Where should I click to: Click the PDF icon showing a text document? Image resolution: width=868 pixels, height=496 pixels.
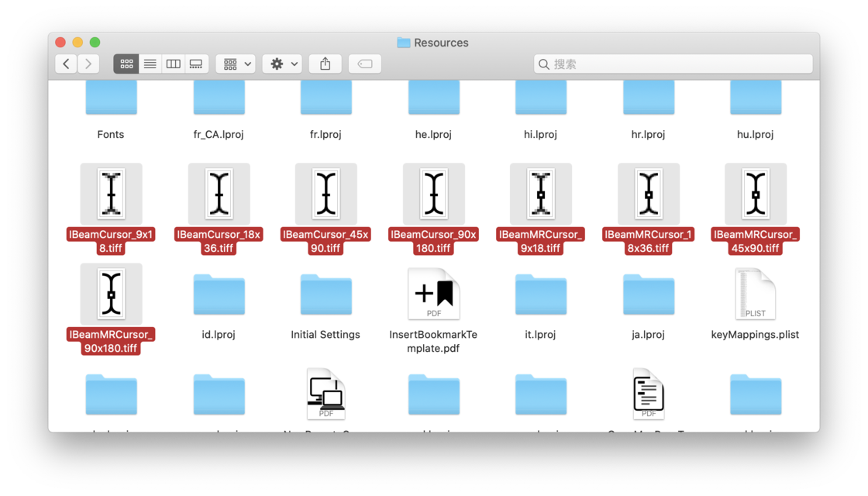(649, 394)
